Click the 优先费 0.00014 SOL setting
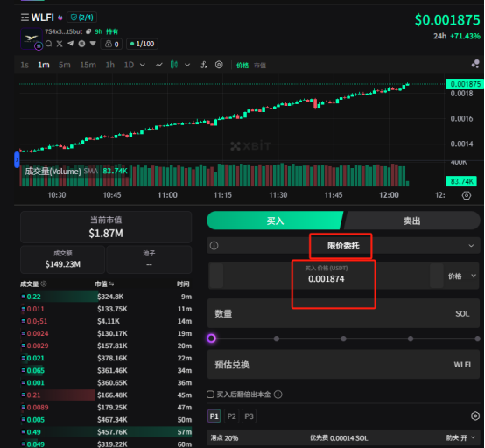 click(x=339, y=438)
